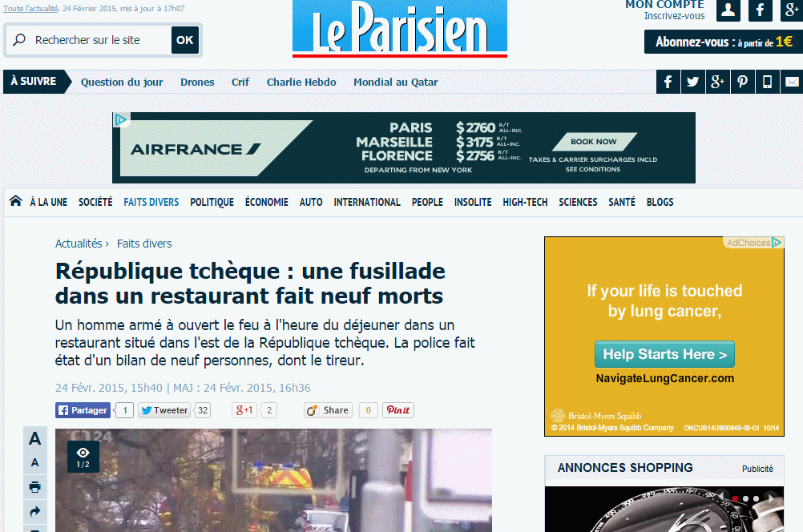Open the Auto section

[311, 202]
